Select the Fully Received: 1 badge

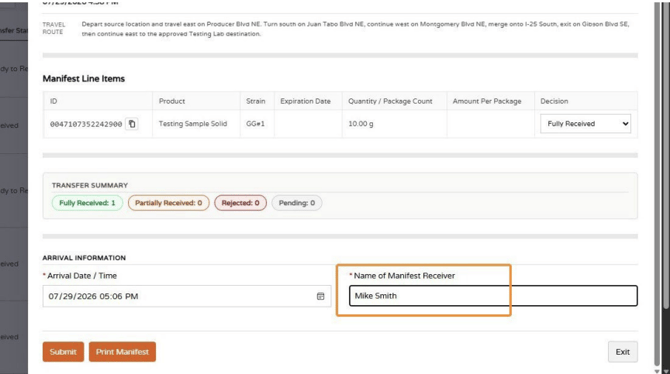coord(87,203)
